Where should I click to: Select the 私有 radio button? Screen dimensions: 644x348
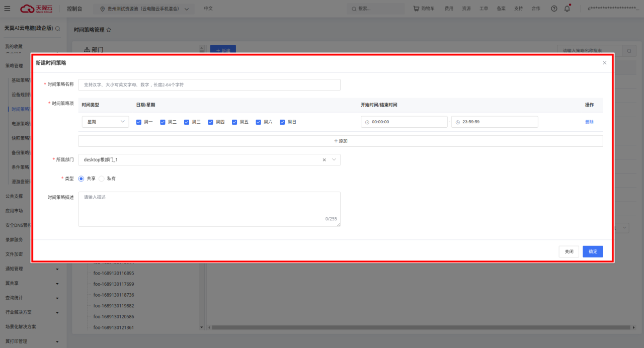(102, 179)
